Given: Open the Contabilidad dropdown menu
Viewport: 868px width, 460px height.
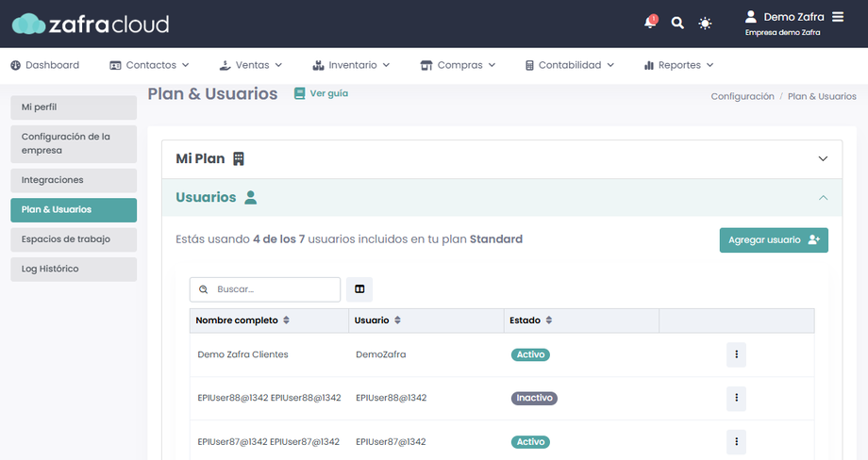Looking at the screenshot, I should (570, 65).
